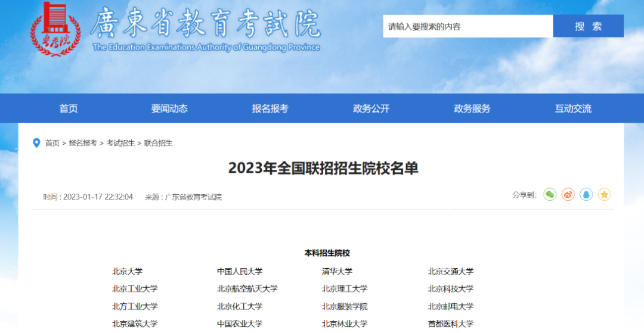644x333 pixels.
Task: Click 清华大学 in the list
Action: (x=337, y=272)
